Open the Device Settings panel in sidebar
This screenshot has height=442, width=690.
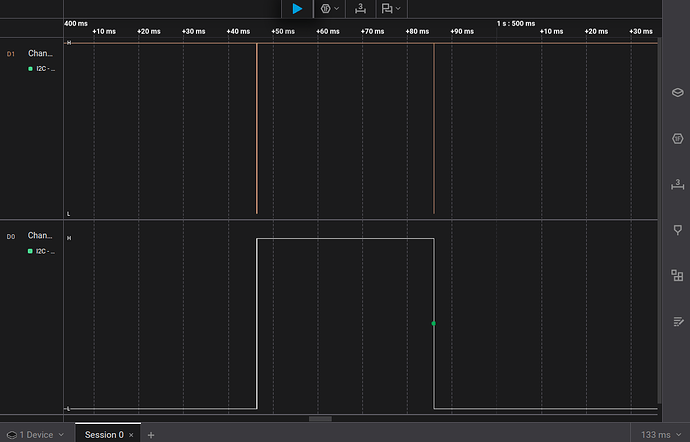[678, 92]
